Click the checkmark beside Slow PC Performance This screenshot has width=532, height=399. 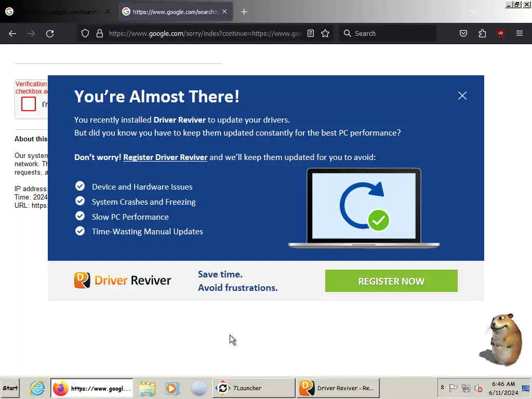80,216
